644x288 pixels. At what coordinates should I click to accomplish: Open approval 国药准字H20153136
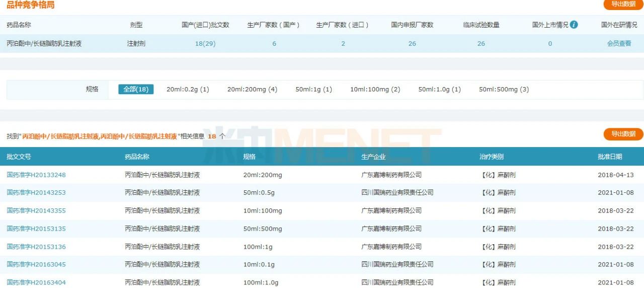coord(36,247)
